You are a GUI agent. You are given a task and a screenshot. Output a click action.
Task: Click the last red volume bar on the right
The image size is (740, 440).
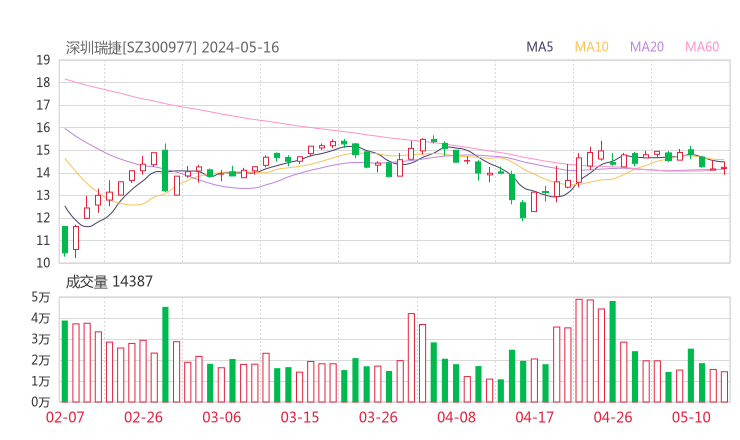pyautogui.click(x=724, y=387)
